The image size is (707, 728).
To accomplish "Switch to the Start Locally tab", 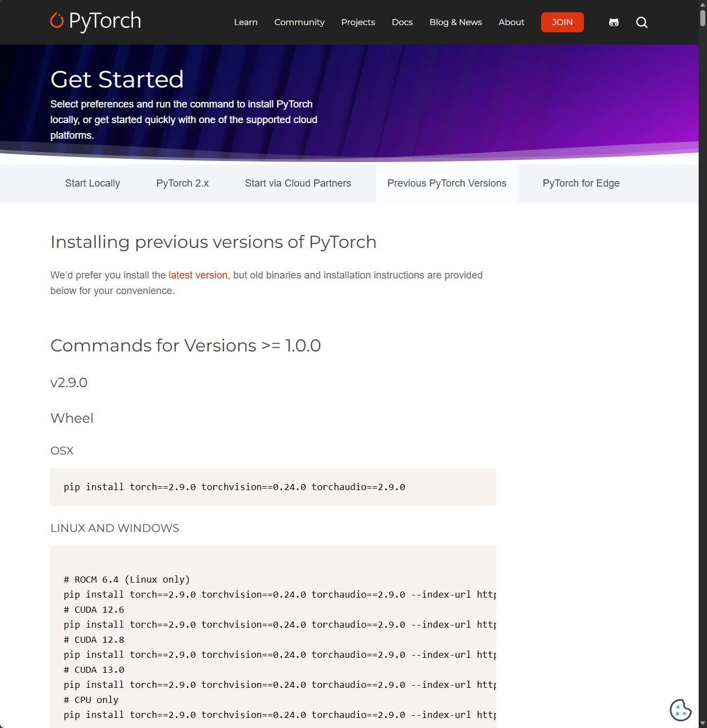I will (92, 183).
